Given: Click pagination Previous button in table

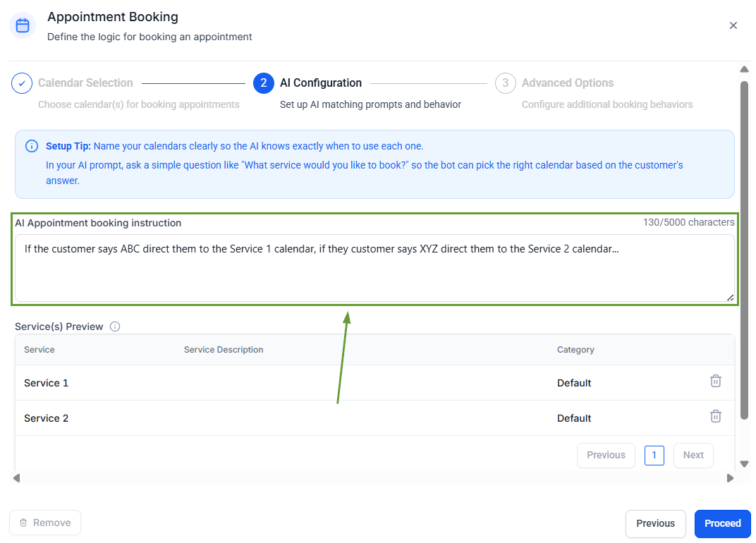Looking at the screenshot, I should click(606, 455).
